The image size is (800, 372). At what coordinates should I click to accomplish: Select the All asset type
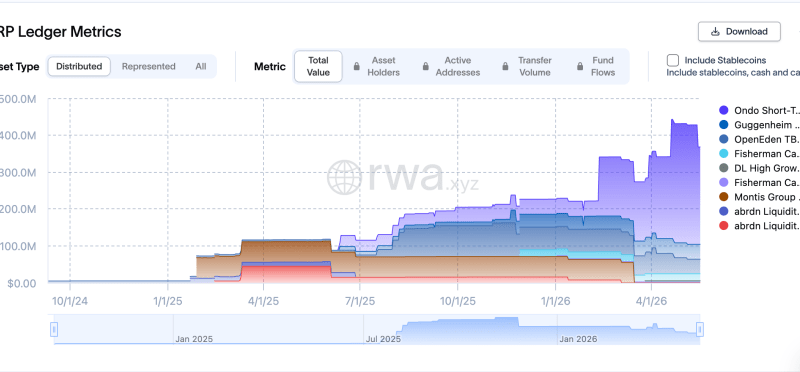coord(201,66)
